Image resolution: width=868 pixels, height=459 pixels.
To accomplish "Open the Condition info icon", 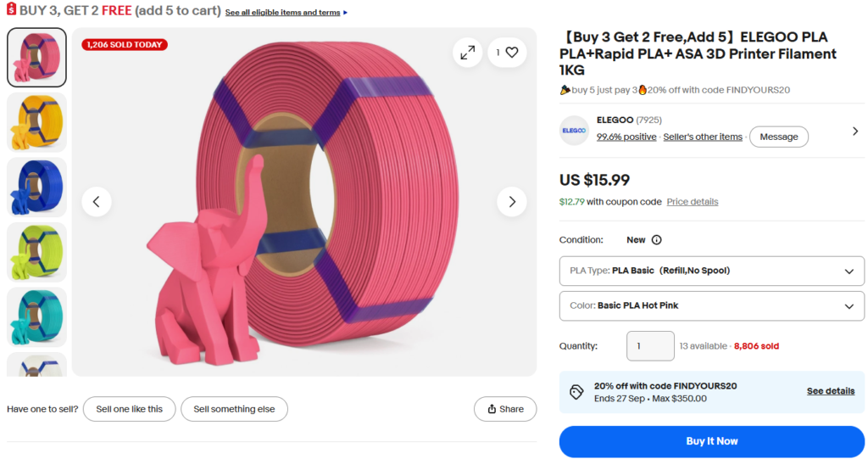I will 657,240.
